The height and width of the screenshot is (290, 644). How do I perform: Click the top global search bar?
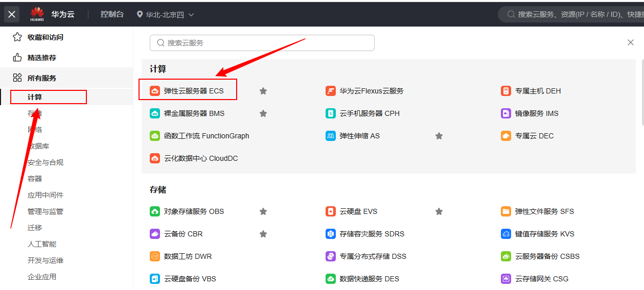click(x=571, y=14)
